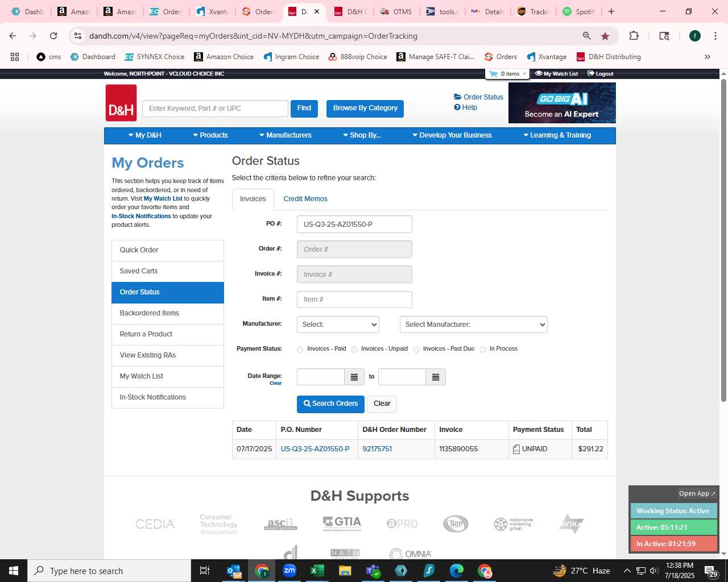Viewport: 728px width, 582px height.
Task: Open Quick Order in sidebar
Action: 168,250
